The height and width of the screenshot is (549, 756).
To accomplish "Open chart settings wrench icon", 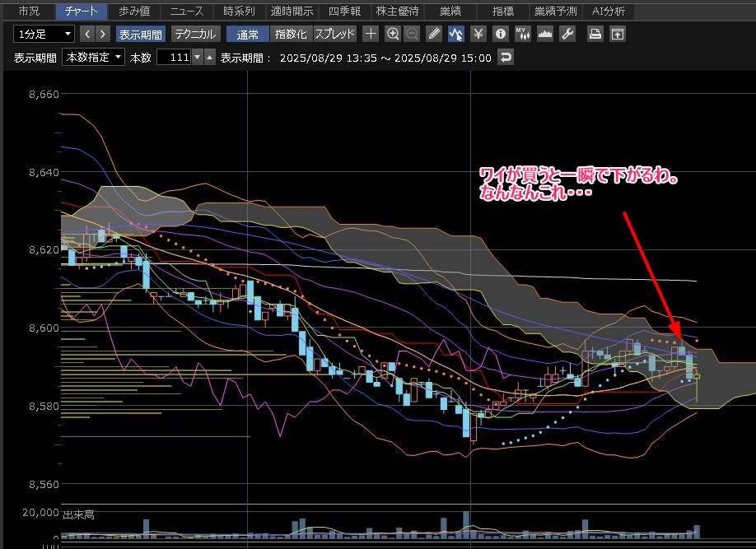I will pyautogui.click(x=567, y=34).
